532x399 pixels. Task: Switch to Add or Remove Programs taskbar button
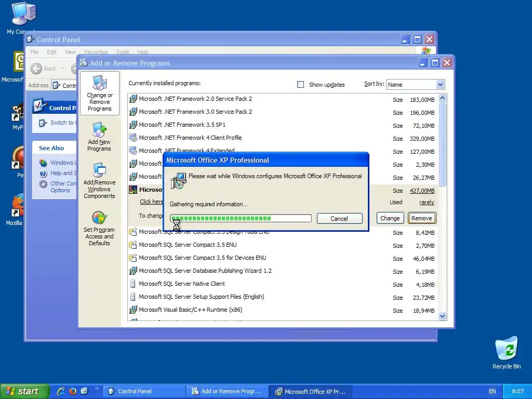[x=228, y=391]
